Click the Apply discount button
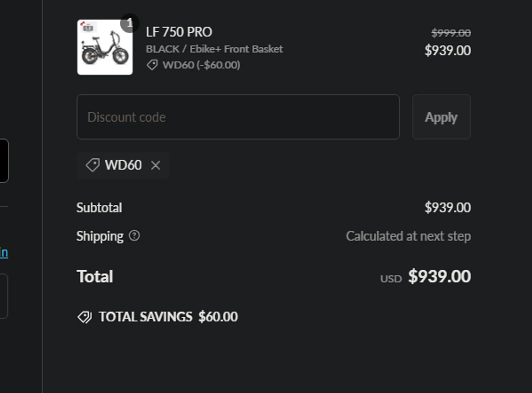 441,117
